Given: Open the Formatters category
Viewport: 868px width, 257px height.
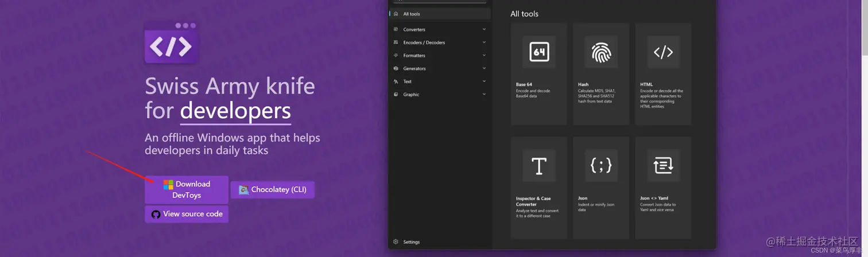Looking at the screenshot, I should click(x=440, y=56).
